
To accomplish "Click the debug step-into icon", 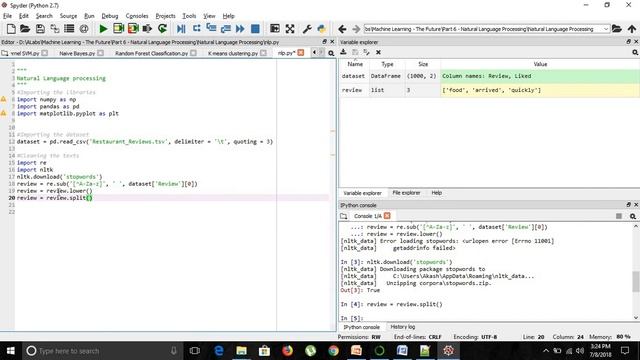I will tap(211, 28).
